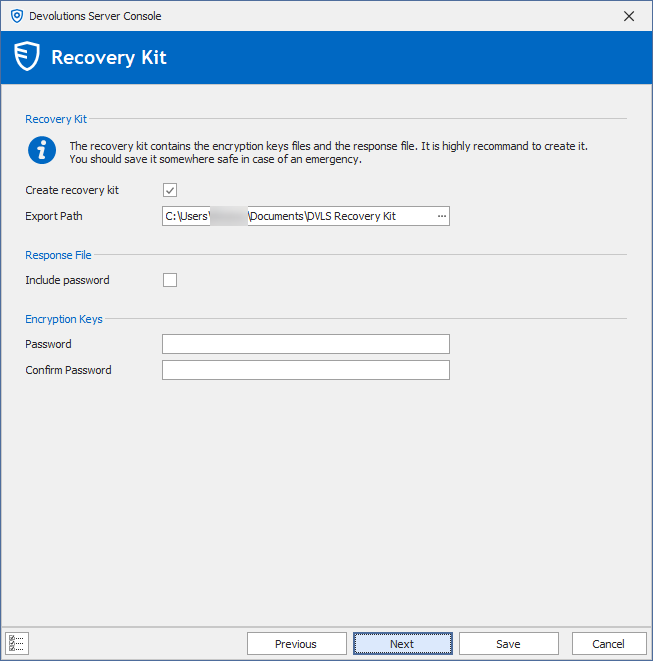Click into the Confirm Password field
The image size is (653, 661).
click(305, 370)
